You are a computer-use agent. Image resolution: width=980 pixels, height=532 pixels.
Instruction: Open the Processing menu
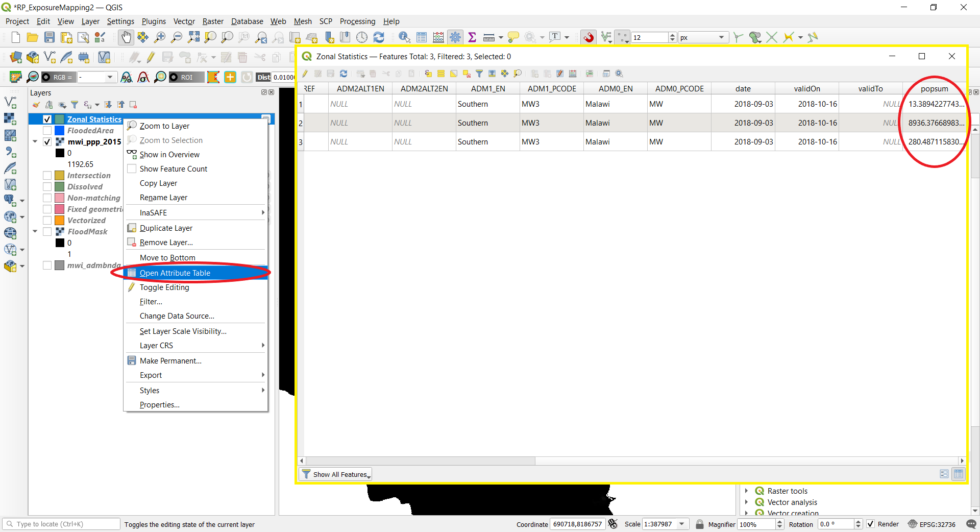pos(357,21)
